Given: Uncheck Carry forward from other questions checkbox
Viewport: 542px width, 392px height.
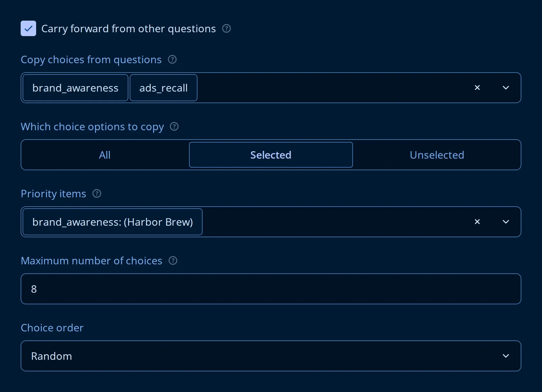Looking at the screenshot, I should tap(28, 28).
